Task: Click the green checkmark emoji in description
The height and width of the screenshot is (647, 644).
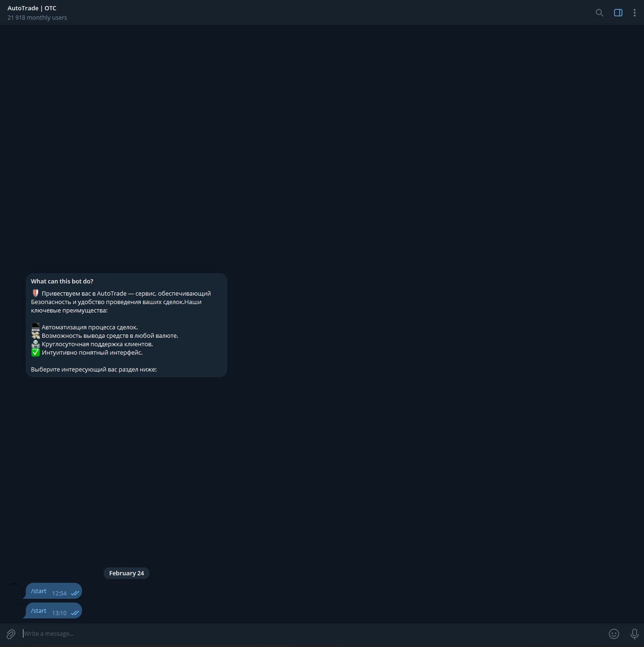Action: (36, 353)
